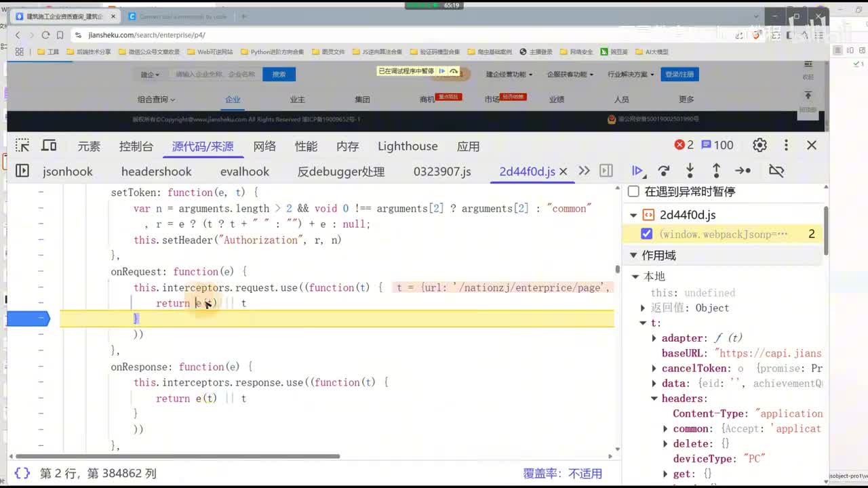The height and width of the screenshot is (488, 868).
Task: Open DevTools settings gear
Action: click(759, 145)
